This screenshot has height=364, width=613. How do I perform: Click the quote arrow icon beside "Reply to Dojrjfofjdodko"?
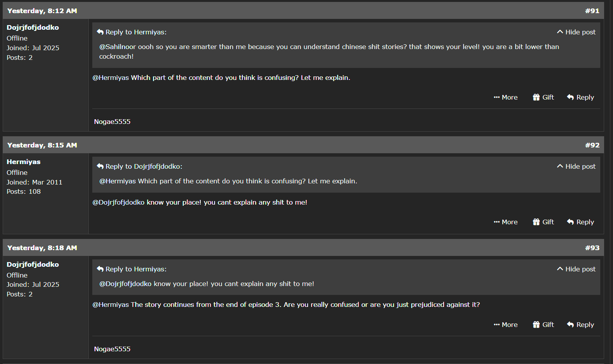[x=100, y=166]
